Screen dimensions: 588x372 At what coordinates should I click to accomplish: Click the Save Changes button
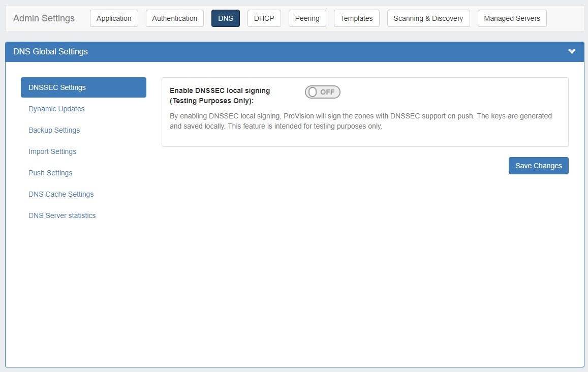coord(538,166)
